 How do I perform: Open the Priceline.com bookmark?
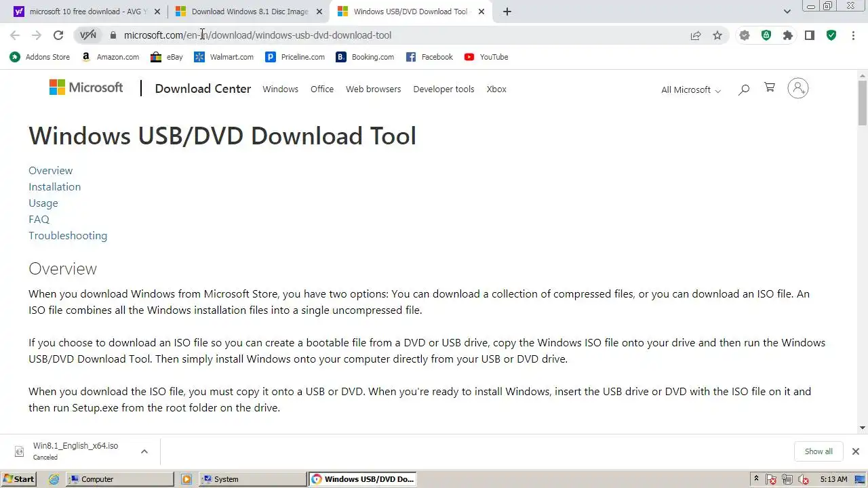click(295, 57)
